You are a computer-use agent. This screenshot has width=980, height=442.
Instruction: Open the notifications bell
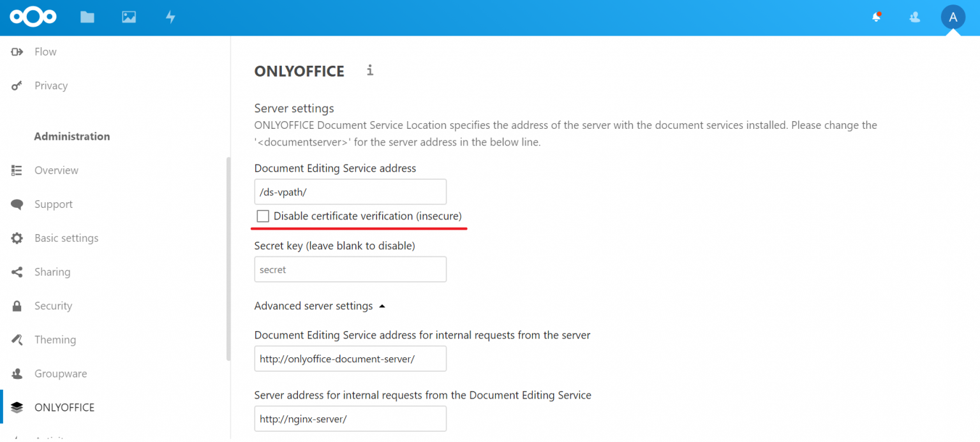tap(877, 17)
